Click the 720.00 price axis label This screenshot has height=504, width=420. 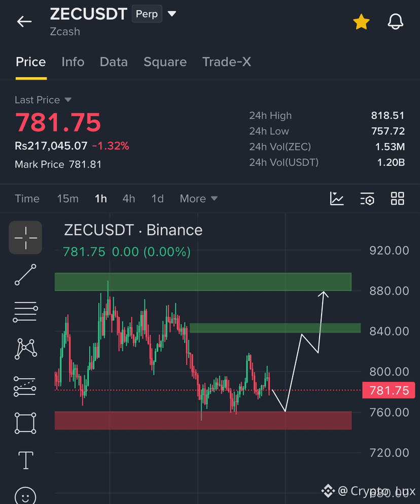point(389,453)
